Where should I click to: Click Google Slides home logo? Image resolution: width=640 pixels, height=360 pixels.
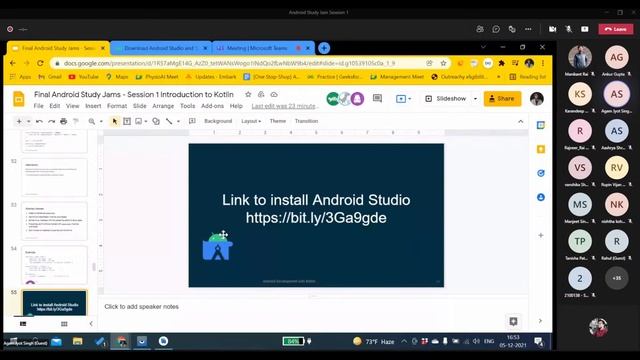19,99
